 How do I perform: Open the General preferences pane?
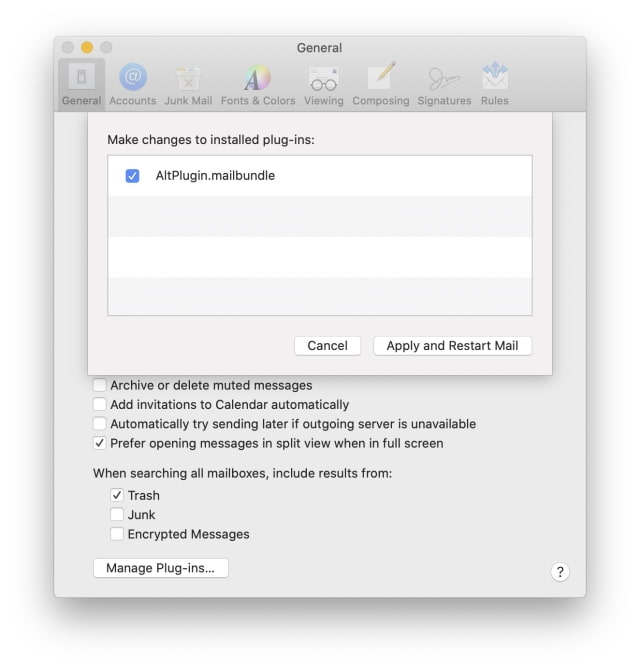(x=81, y=84)
